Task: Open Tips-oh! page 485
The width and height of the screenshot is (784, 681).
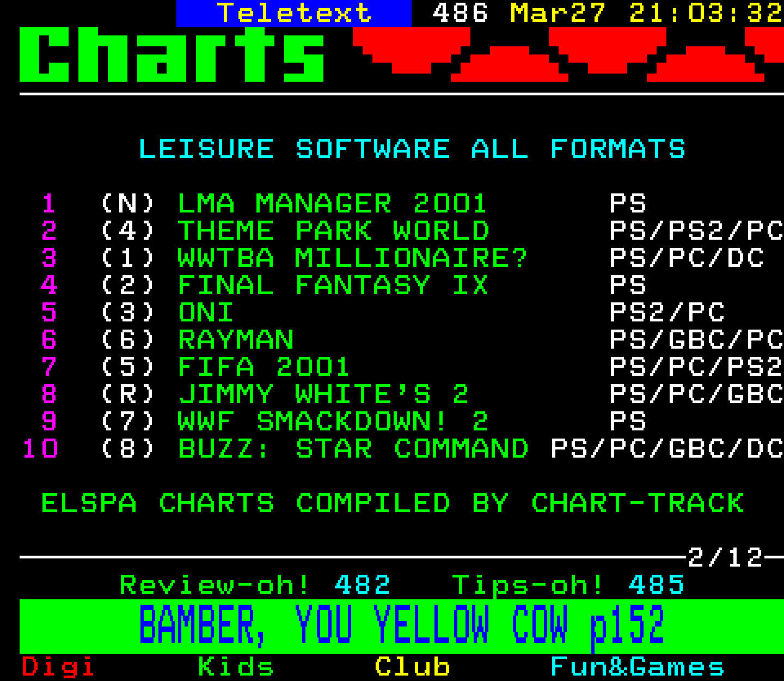Action: (568, 585)
